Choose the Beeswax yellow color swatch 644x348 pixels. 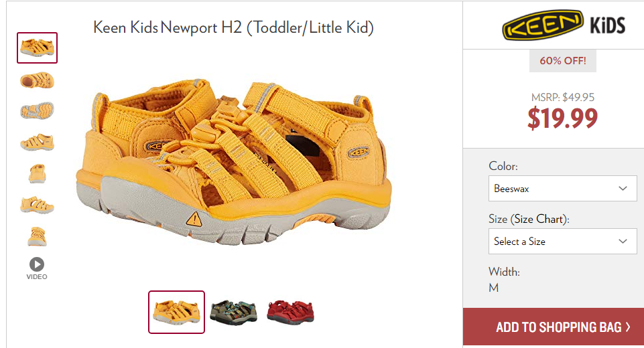coord(177,312)
